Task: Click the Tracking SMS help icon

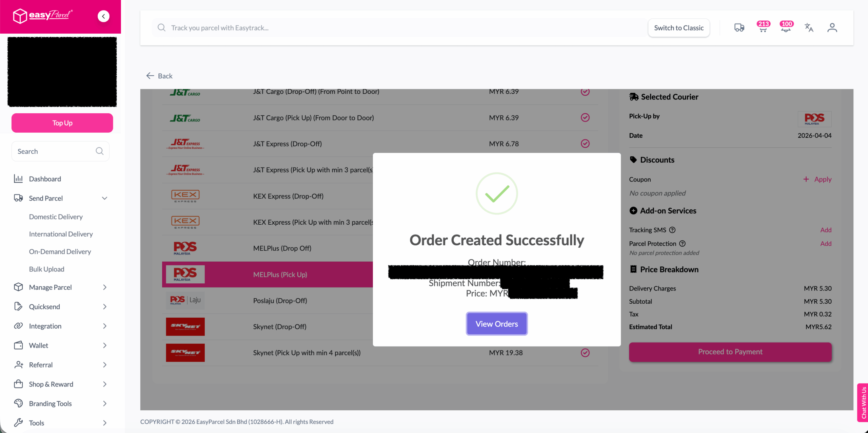Action: 672,230
